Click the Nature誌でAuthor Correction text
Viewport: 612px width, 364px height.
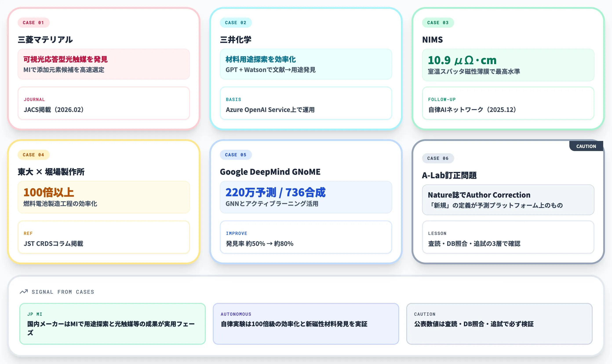click(x=479, y=195)
